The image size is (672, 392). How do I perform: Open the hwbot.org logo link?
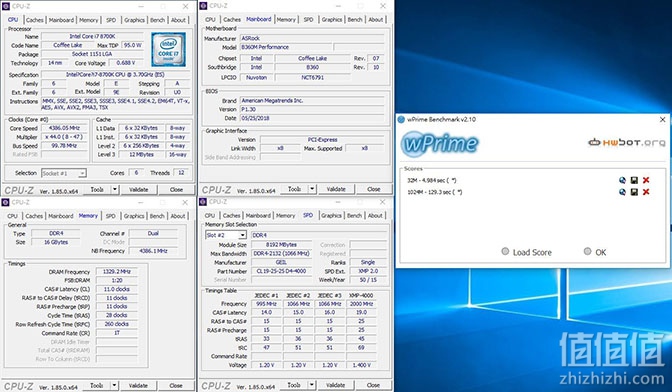tap(627, 142)
